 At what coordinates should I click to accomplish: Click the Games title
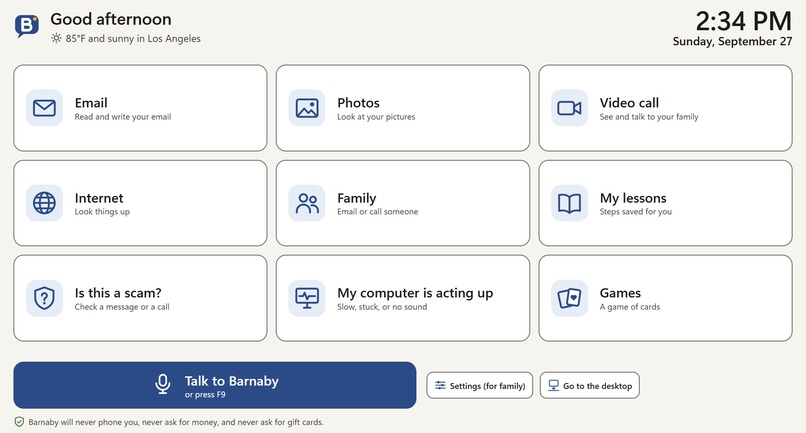click(620, 293)
